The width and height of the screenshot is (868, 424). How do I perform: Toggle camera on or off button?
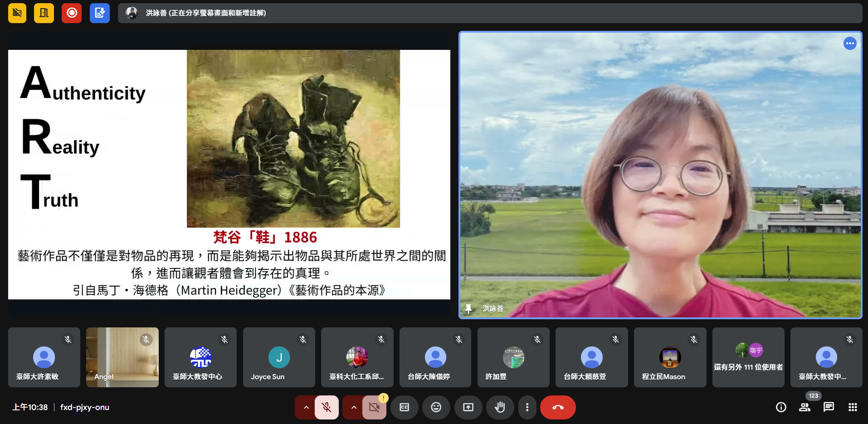[374, 407]
